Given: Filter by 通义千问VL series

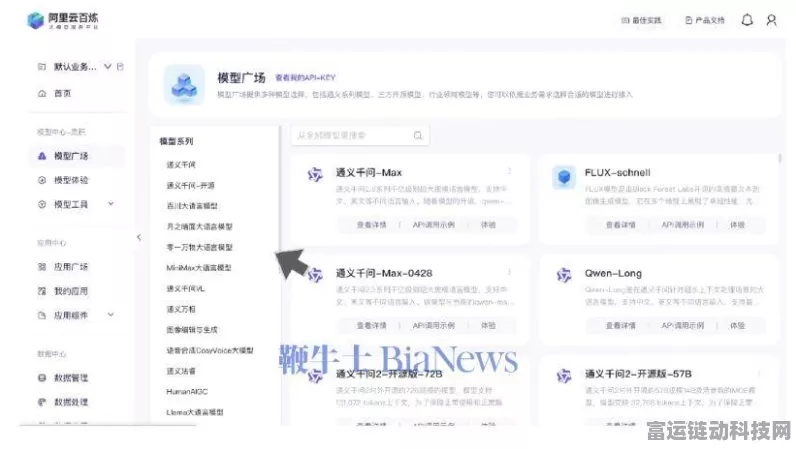Looking at the screenshot, I should pyautogui.click(x=185, y=288).
